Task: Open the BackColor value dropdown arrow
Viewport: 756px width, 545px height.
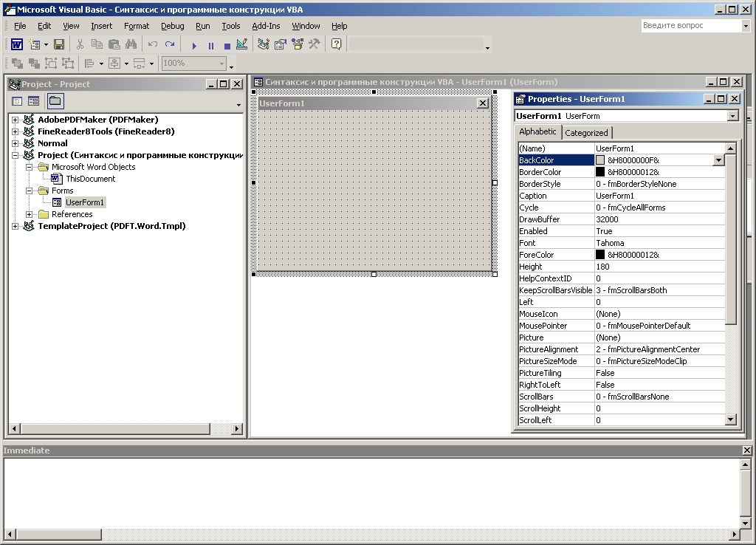Action: click(x=718, y=160)
